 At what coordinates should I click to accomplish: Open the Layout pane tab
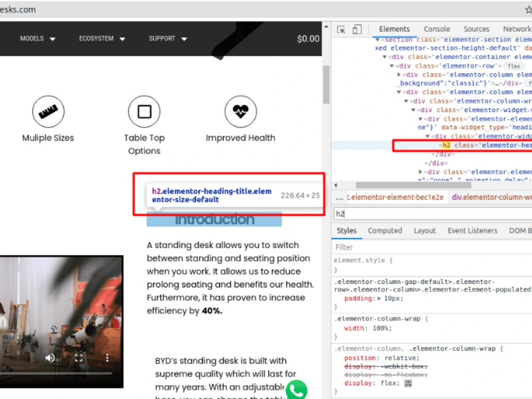[425, 231]
